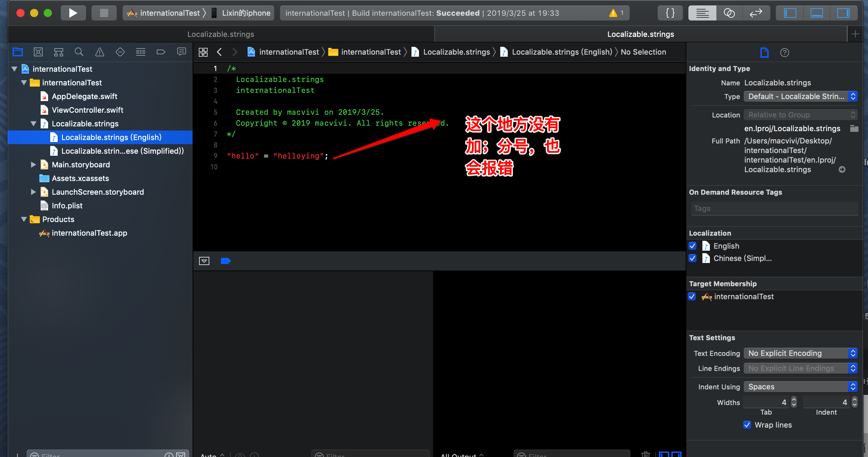
Task: Collapse the Products group
Action: pyautogui.click(x=24, y=219)
